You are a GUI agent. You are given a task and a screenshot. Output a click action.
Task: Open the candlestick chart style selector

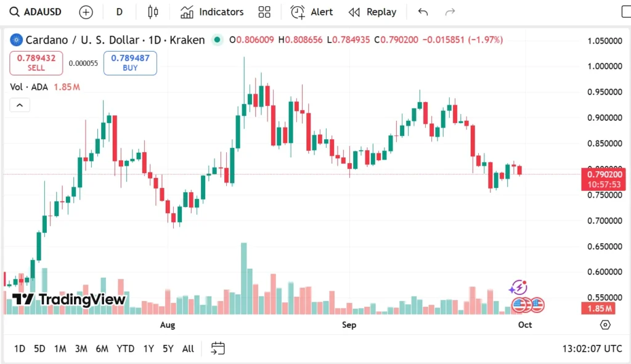click(153, 12)
